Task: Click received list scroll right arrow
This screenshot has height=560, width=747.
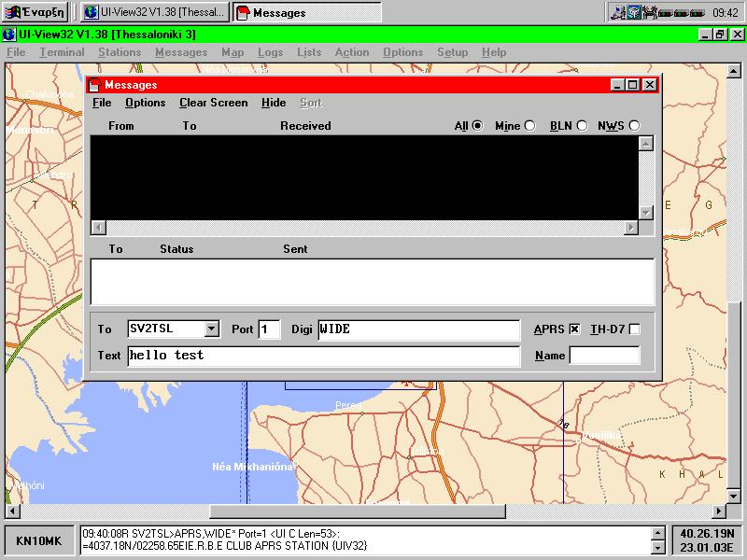Action: click(631, 228)
